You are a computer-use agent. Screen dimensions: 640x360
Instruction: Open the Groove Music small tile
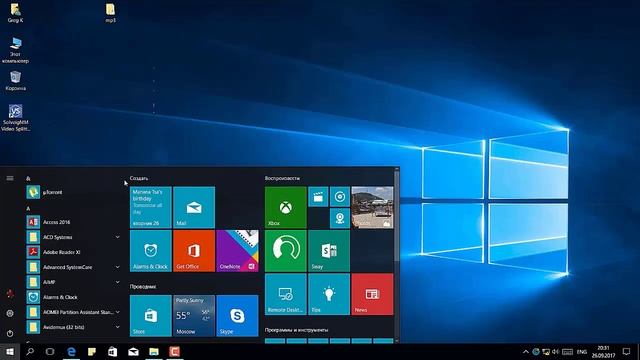point(340,197)
